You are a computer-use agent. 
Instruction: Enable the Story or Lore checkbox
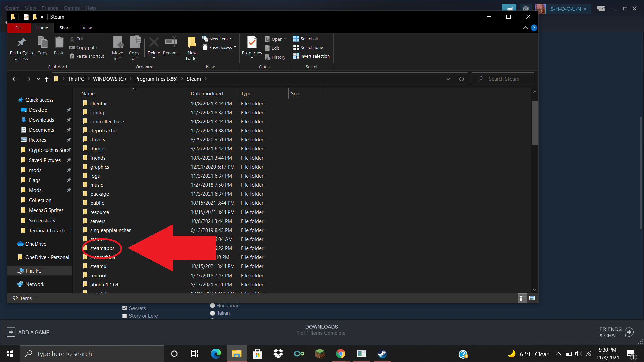click(125, 316)
